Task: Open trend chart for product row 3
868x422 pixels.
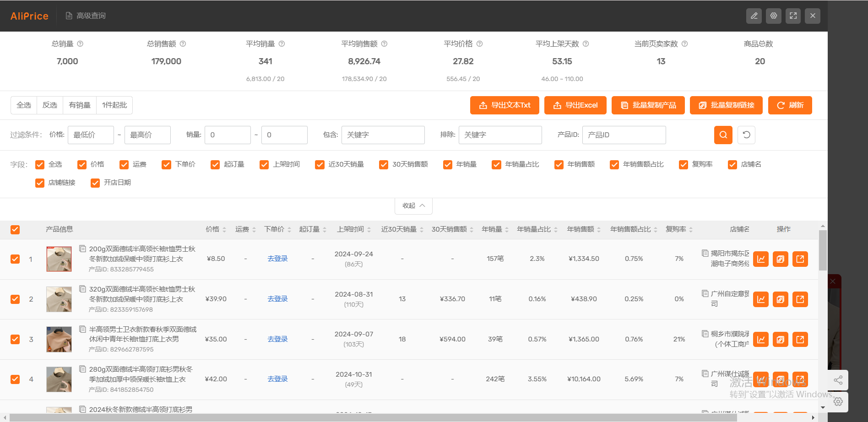Action: (761, 340)
